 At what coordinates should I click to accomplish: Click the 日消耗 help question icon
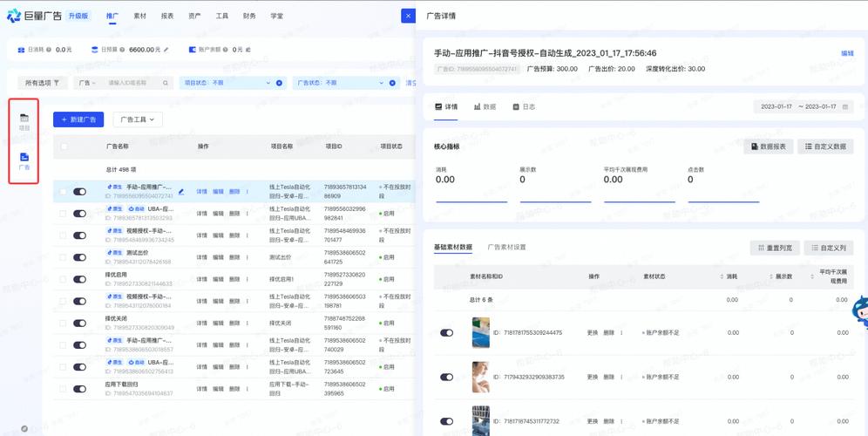(x=50, y=50)
